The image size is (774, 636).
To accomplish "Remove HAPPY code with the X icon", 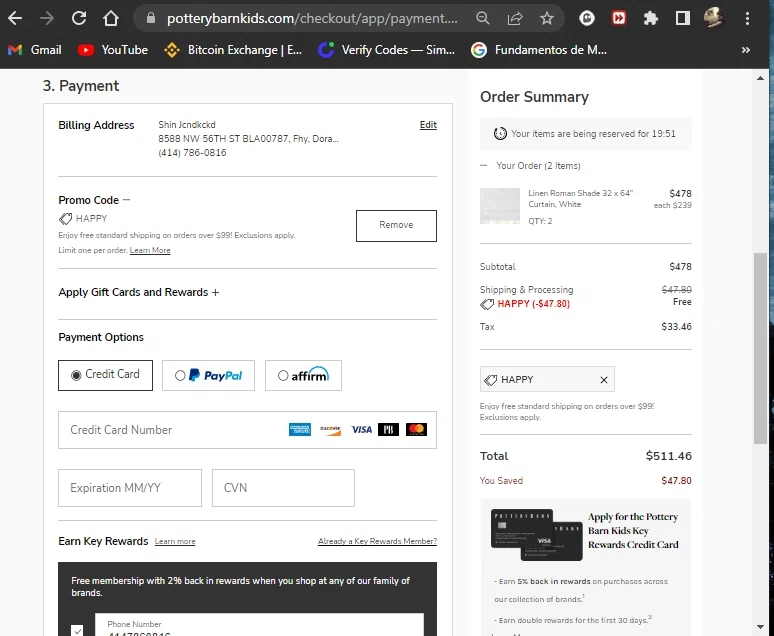I will [x=604, y=380].
